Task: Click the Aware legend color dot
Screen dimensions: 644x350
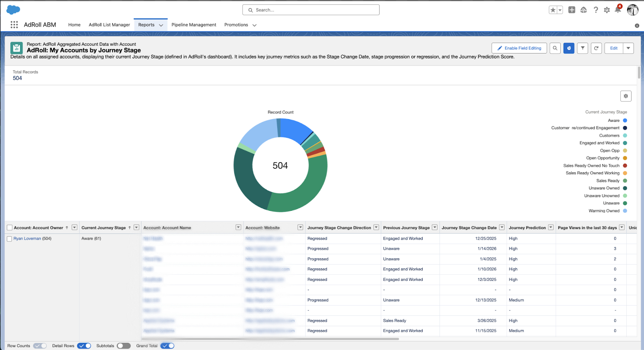Action: pyautogui.click(x=625, y=120)
